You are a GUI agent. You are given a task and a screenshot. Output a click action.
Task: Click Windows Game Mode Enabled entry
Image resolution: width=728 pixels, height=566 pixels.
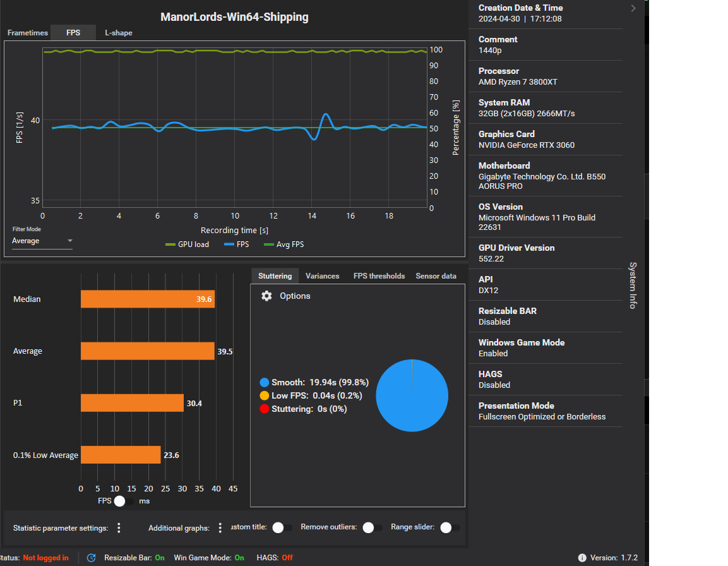(x=522, y=347)
